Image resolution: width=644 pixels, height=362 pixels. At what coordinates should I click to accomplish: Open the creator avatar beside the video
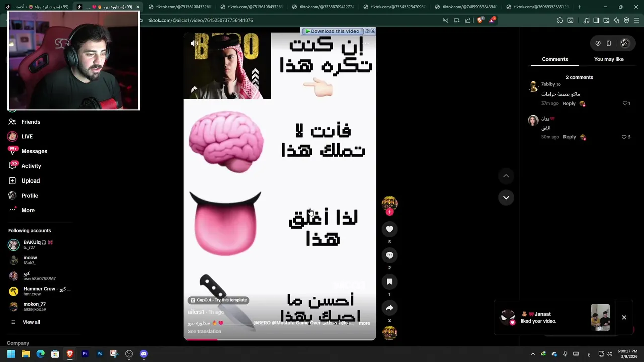click(389, 203)
